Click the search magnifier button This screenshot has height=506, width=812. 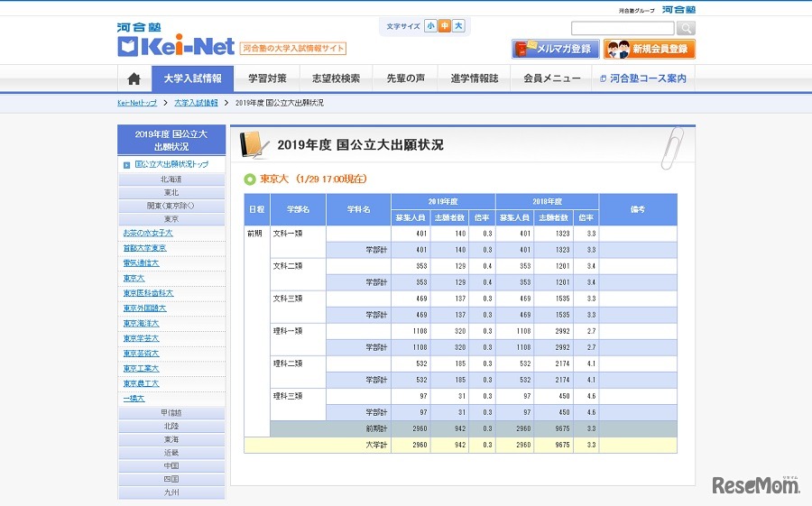tap(686, 28)
